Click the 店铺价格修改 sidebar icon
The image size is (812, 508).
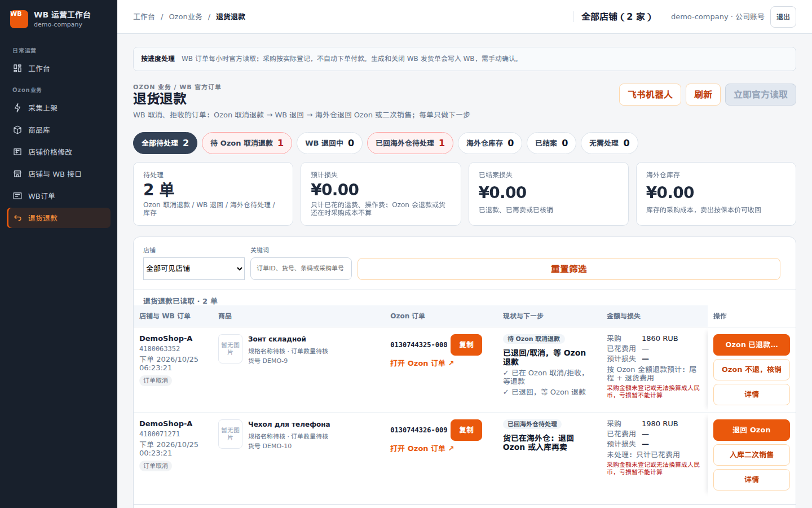click(x=17, y=152)
